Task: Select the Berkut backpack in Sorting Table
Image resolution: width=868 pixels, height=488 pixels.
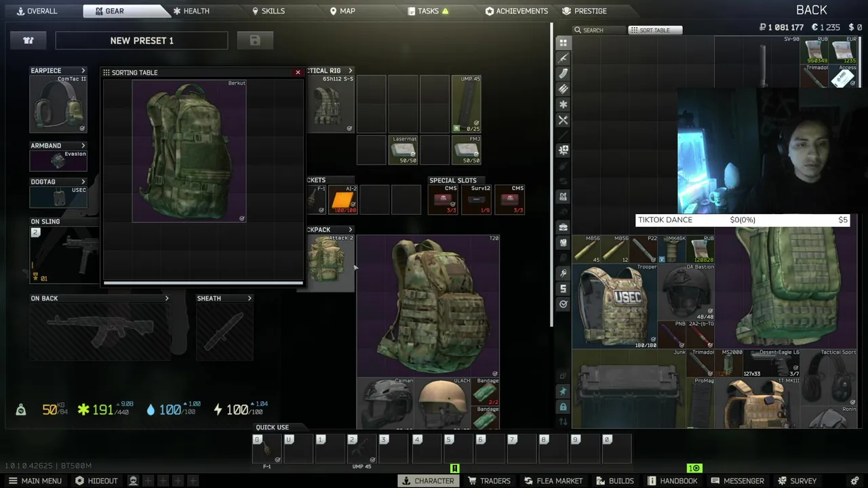Action: click(x=189, y=151)
